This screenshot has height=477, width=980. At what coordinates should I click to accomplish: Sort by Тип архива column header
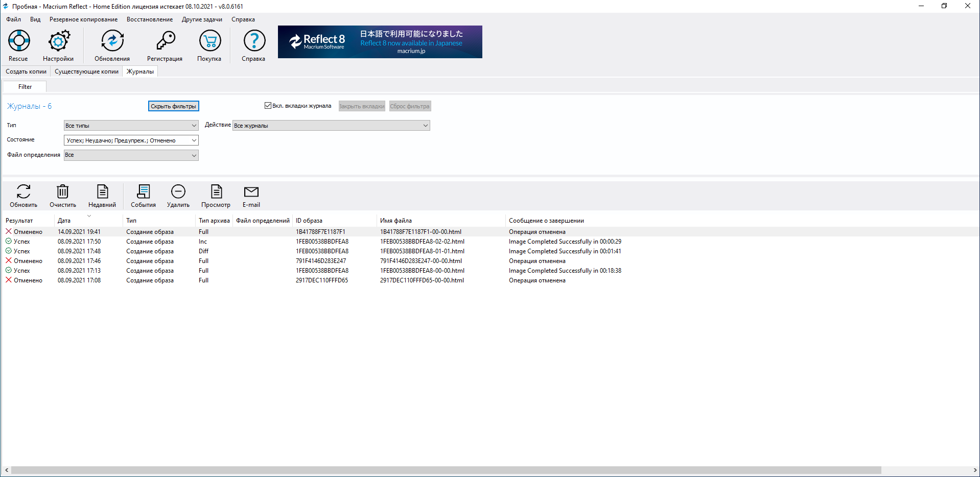(214, 221)
